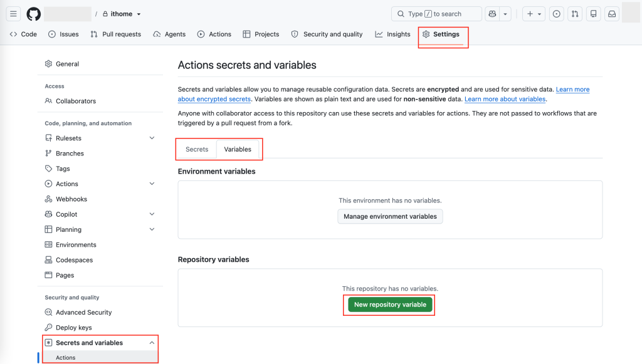Open the repositories icon in header

[593, 14]
